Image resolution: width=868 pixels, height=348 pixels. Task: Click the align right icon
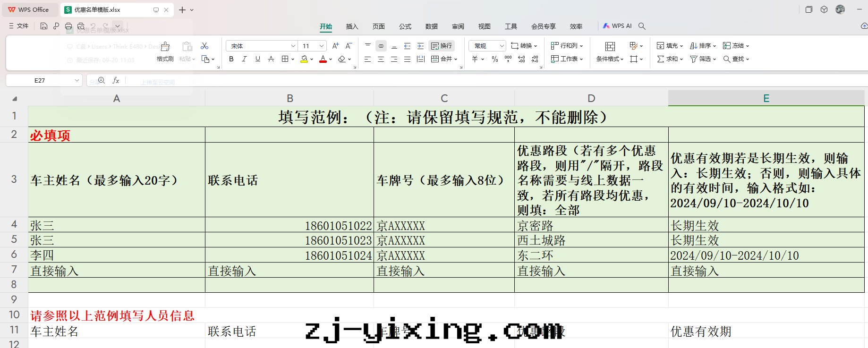point(394,59)
